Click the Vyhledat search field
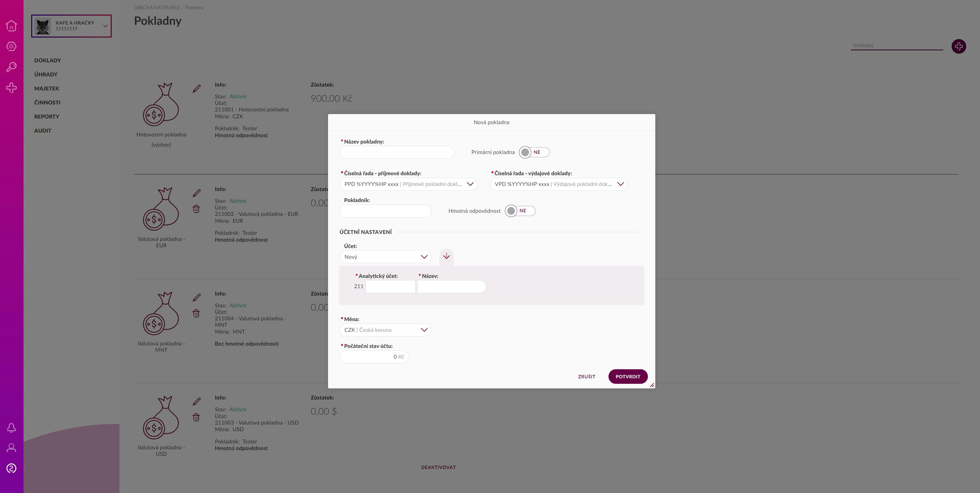Viewport: 980px width, 493px height. pyautogui.click(x=897, y=46)
